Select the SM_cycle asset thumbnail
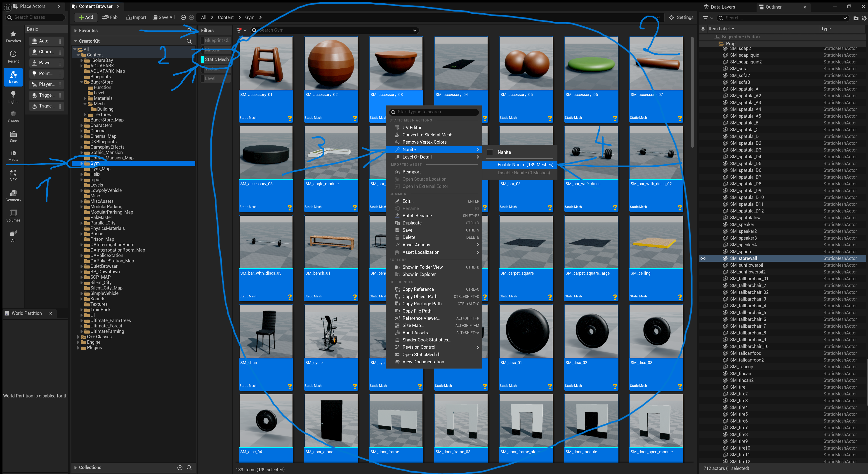This screenshot has height=474, width=868. point(331,331)
